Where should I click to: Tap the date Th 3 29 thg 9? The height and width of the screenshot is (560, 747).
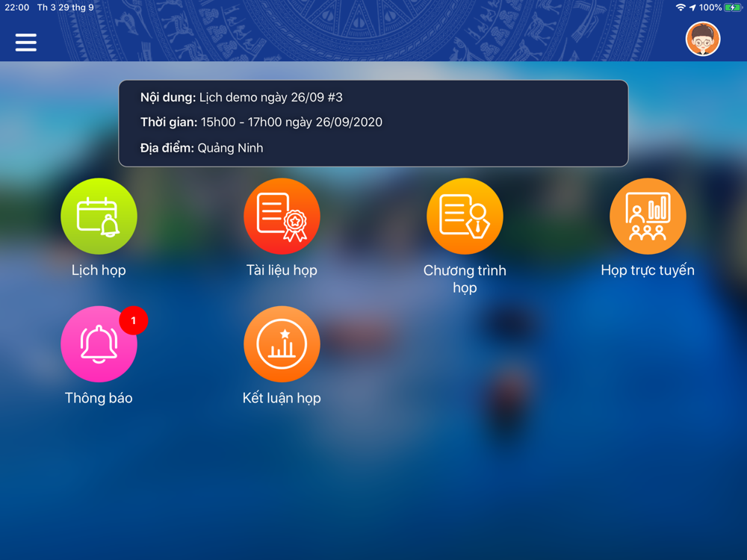(65, 7)
